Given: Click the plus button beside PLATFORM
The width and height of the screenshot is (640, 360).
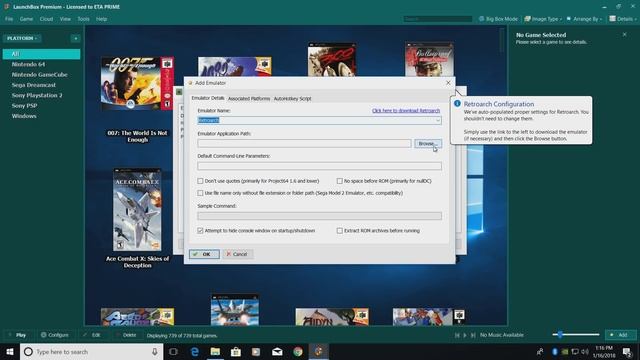Looking at the screenshot, I should [x=76, y=38].
